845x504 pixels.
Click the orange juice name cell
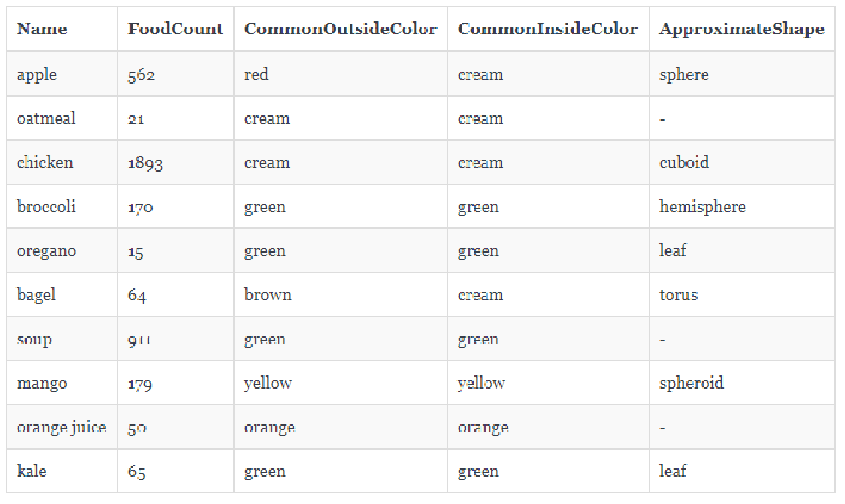[62, 428]
